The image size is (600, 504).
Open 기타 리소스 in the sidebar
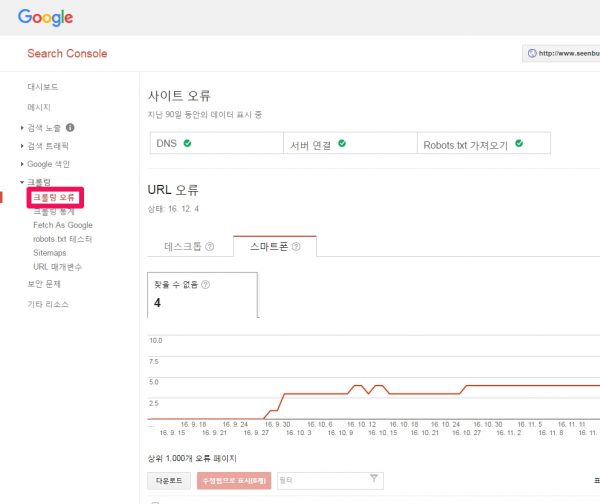(48, 304)
